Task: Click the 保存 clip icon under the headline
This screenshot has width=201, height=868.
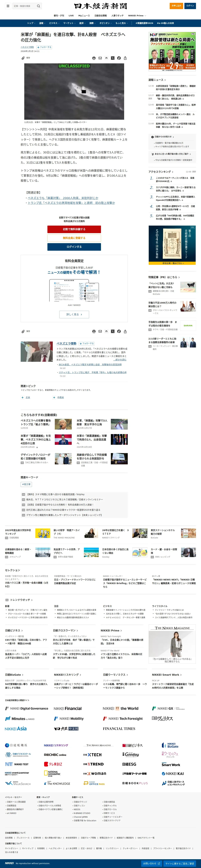Action: click(x=23, y=58)
